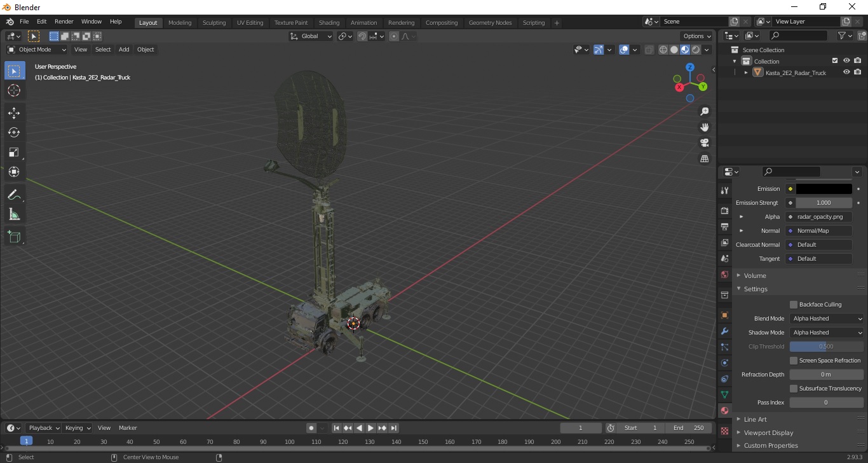Click the pan hand viewport icon
The image size is (868, 463).
click(x=704, y=127)
